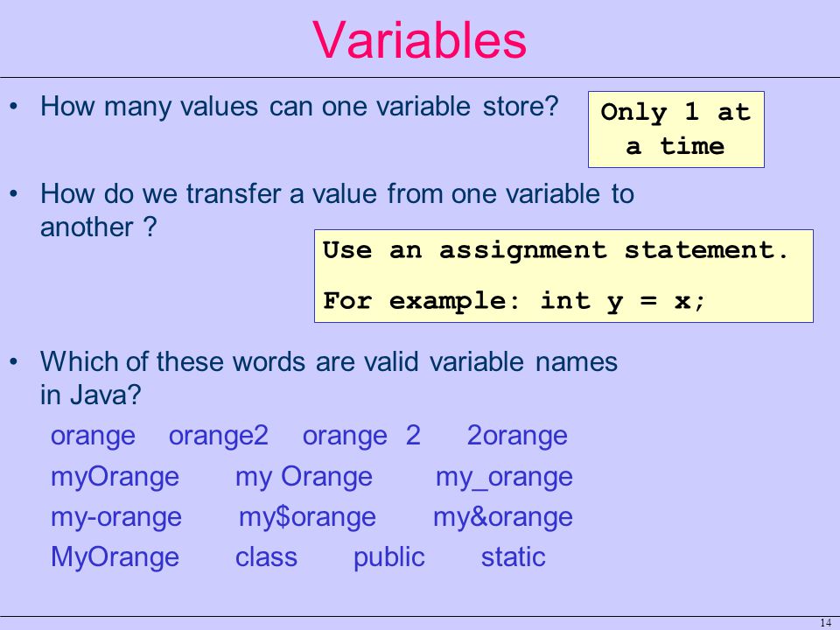Select the first word 'orange' in list
The width and height of the screenshot is (840, 630).
pos(93,436)
